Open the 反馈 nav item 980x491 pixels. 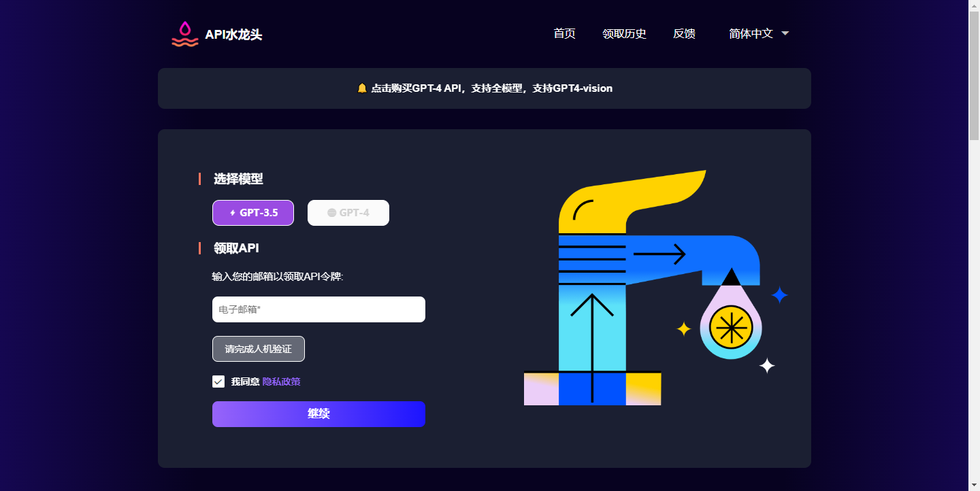[x=685, y=33]
